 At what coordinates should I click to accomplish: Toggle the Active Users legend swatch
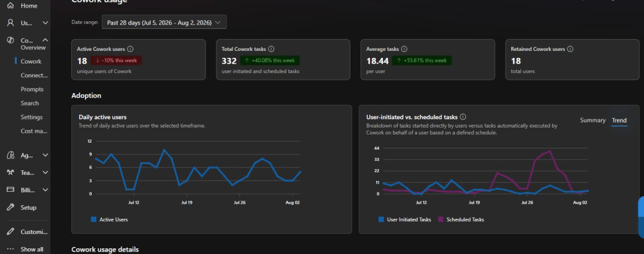94,219
